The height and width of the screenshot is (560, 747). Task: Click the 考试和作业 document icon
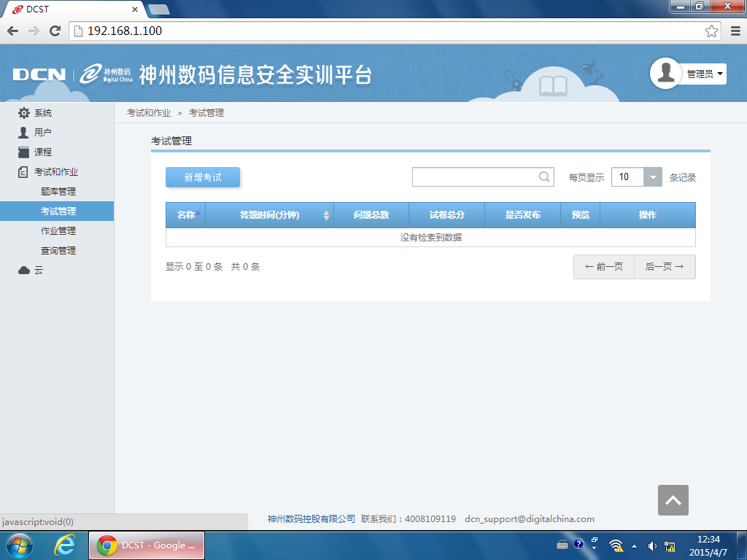pyautogui.click(x=23, y=172)
